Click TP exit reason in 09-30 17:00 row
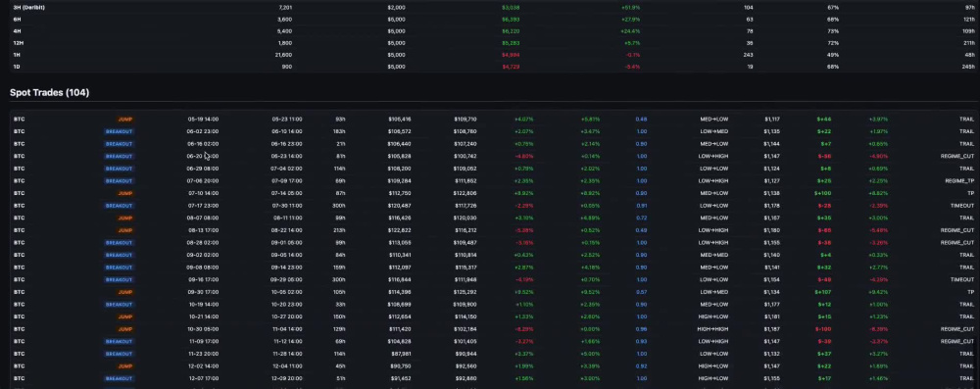Screen dimensions: 980x389 (971, 292)
